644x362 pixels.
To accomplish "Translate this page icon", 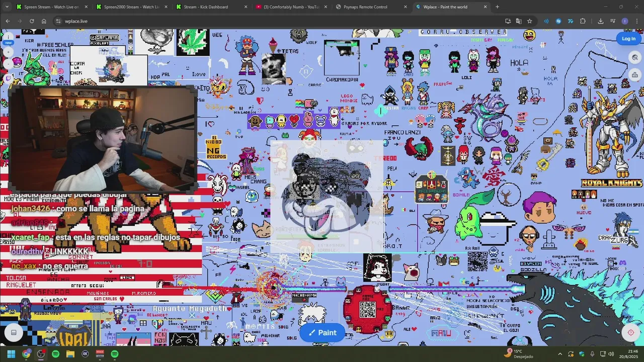I will pyautogui.click(x=519, y=21).
